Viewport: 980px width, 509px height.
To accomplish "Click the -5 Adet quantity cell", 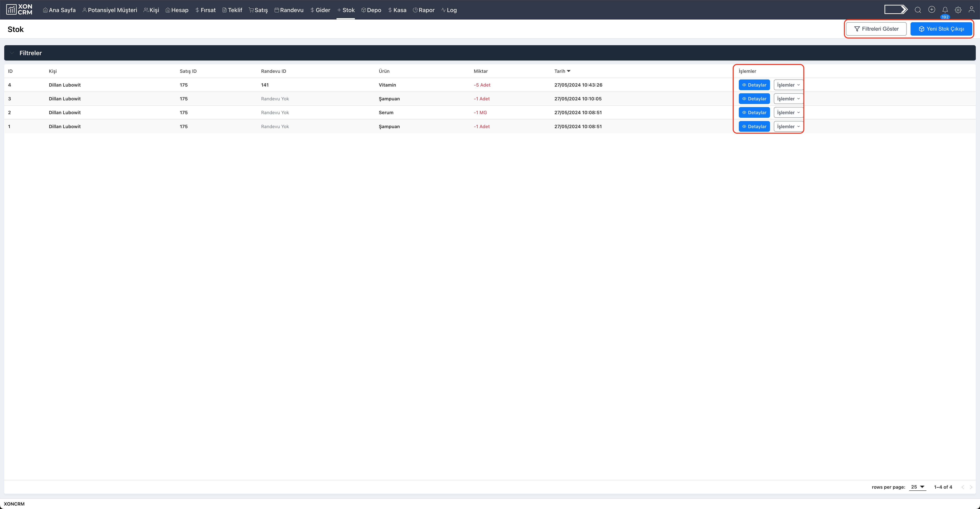I will coord(482,85).
